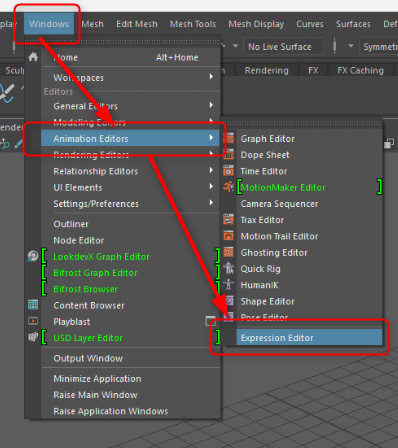Open the Graph Editor icon entry
Image resolution: width=398 pixels, height=448 pixels.
click(x=228, y=138)
